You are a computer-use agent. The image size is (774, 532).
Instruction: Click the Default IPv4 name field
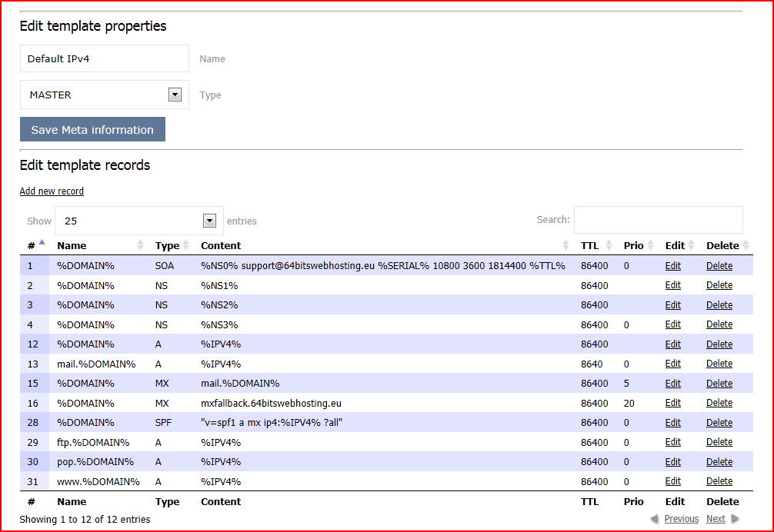point(104,58)
